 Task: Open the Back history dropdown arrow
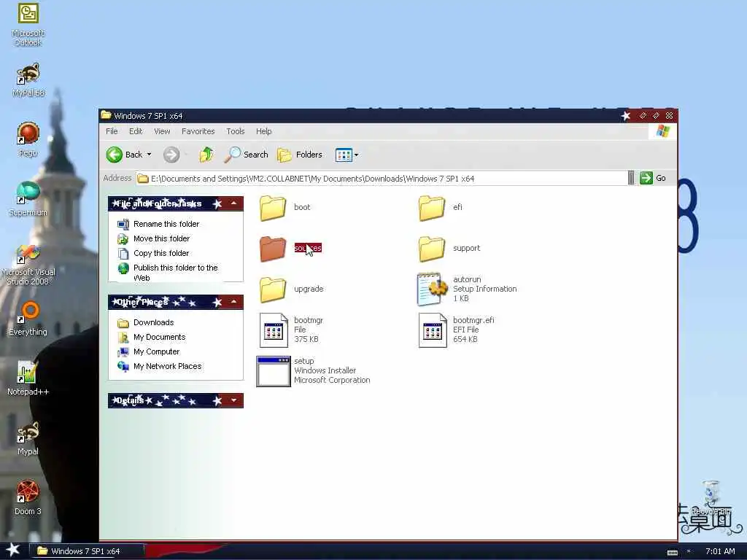click(x=149, y=155)
